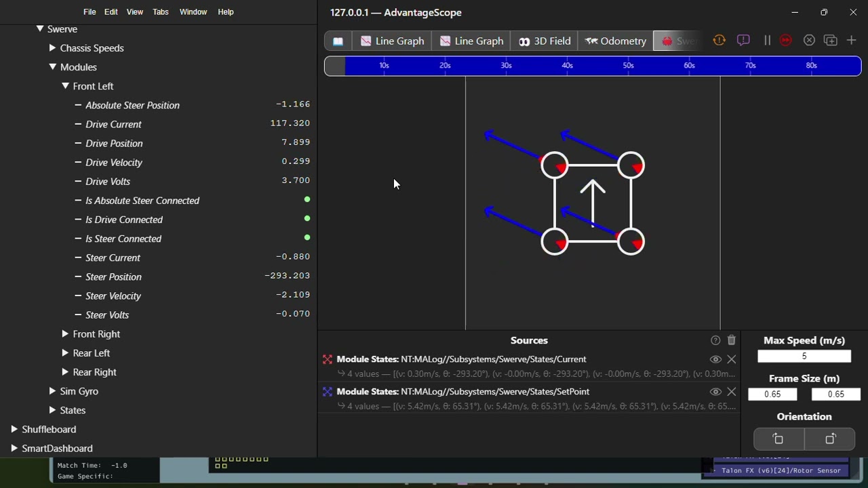Collapse the Swerve tree node
Screen dimensions: 868x488
(40, 29)
